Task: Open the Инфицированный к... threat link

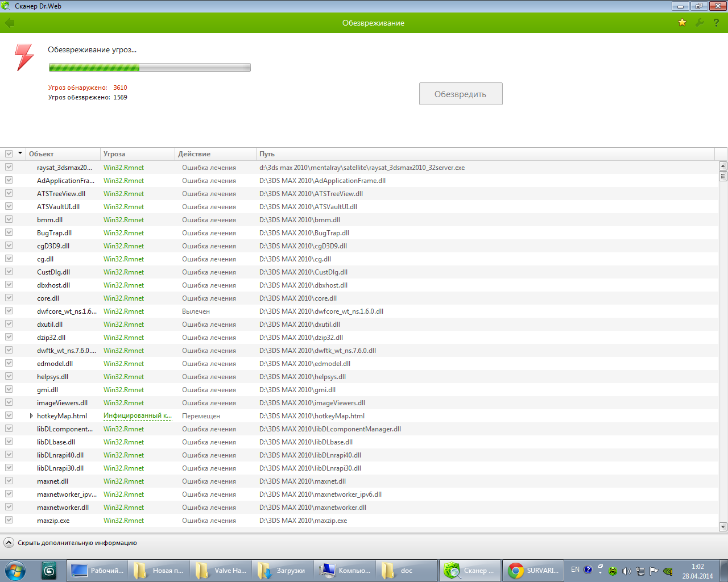Action: click(138, 416)
